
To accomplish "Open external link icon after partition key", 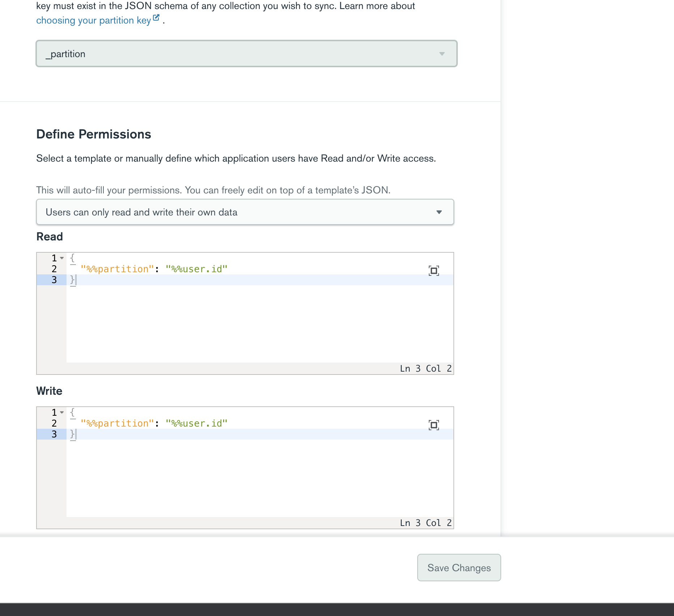I will [156, 18].
